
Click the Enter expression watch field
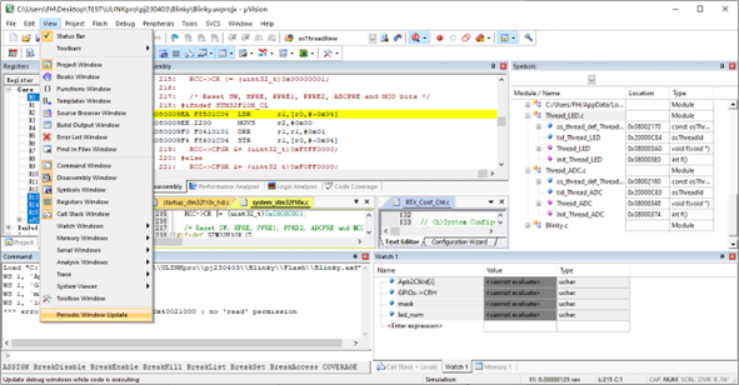[415, 326]
